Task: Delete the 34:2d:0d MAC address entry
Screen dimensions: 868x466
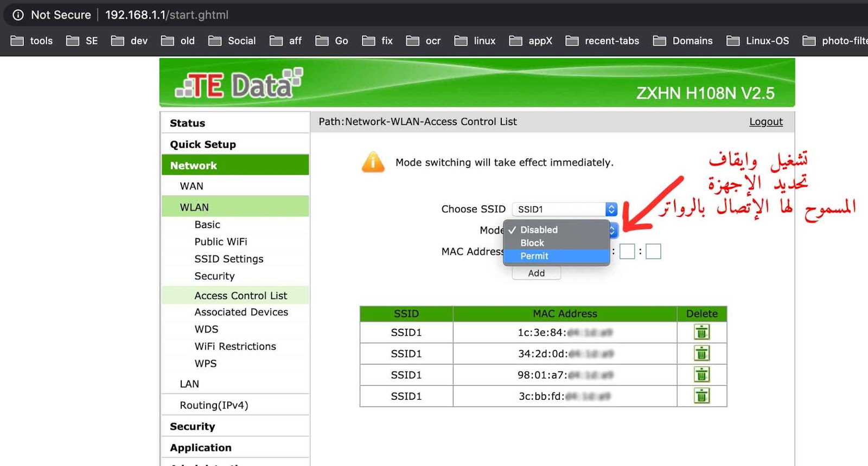Action: [701, 354]
